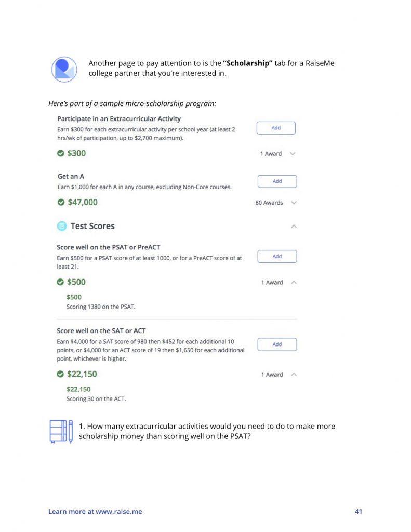Click the green checkmark beside $22,150 total
The height and width of the screenshot is (532, 411).
click(60, 374)
